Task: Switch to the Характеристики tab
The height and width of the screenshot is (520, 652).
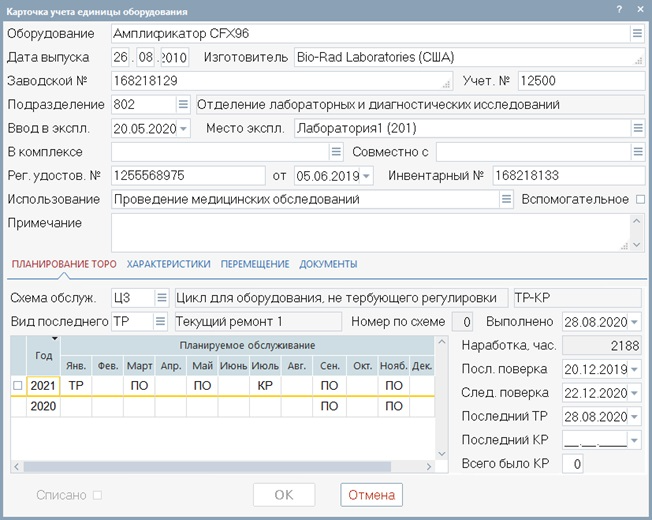Action: pos(168,264)
